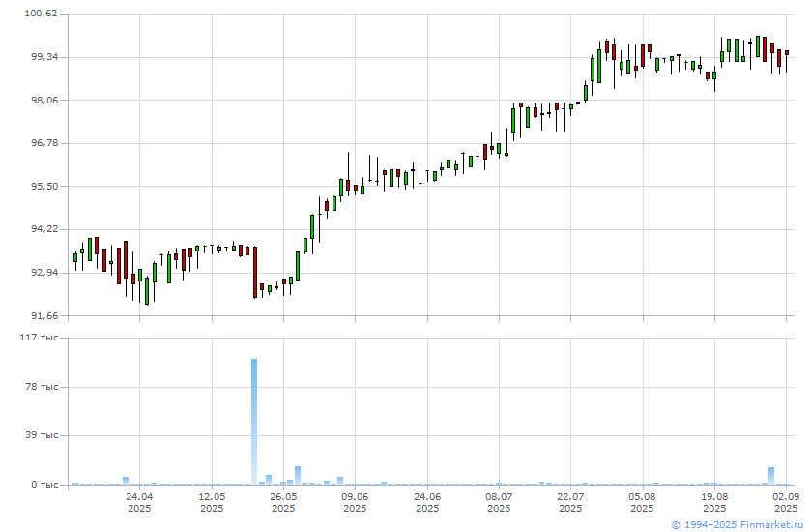Click the 99,34 price axis label

[x=44, y=57]
